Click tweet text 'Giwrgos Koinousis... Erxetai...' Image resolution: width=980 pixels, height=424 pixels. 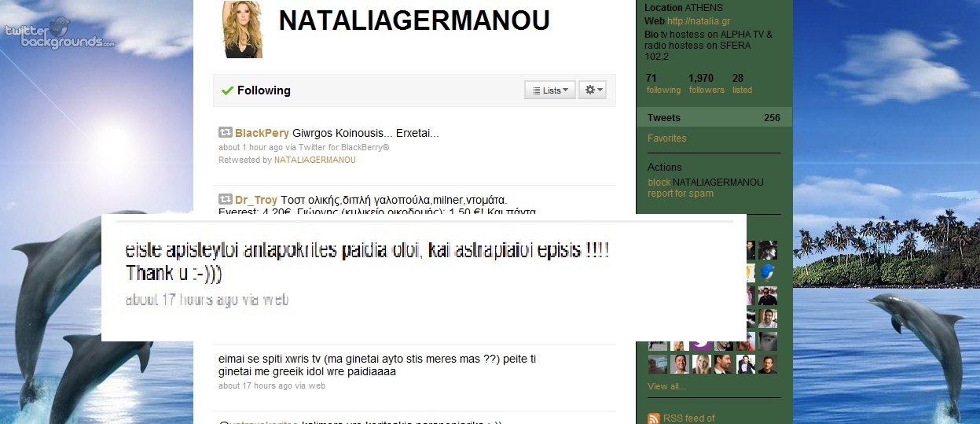pyautogui.click(x=365, y=133)
